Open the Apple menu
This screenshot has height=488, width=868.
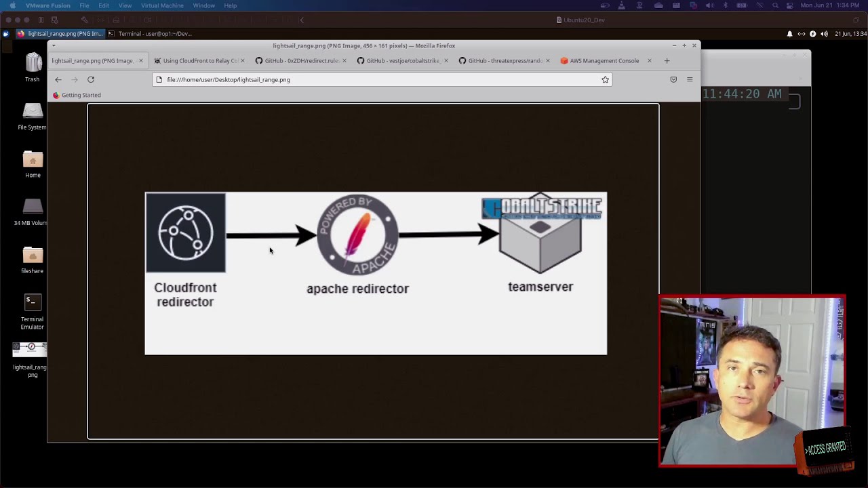[x=12, y=5]
